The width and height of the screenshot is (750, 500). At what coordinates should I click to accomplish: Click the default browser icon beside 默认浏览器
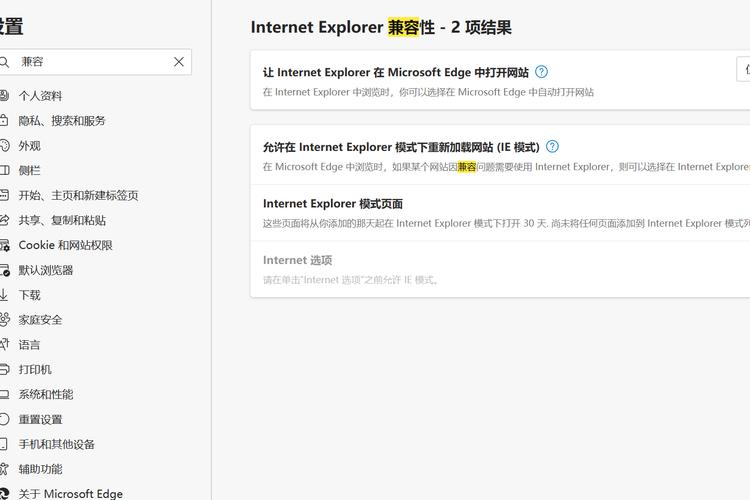(4, 270)
